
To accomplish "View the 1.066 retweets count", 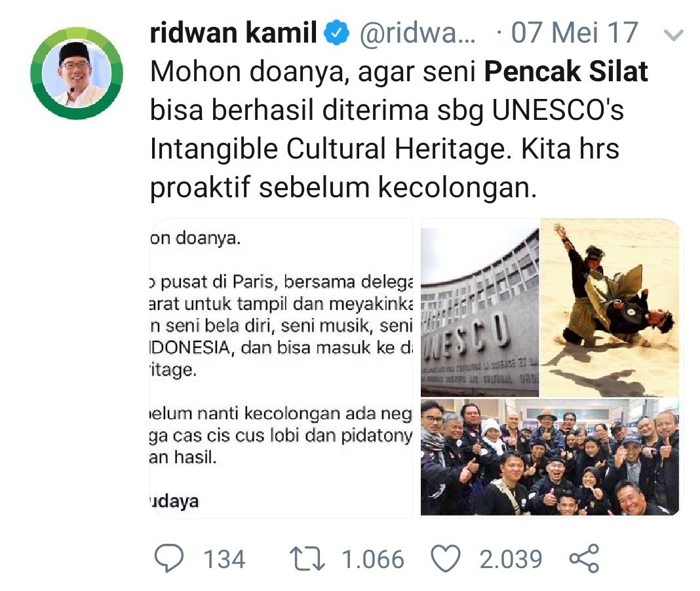I will click(x=373, y=559).
